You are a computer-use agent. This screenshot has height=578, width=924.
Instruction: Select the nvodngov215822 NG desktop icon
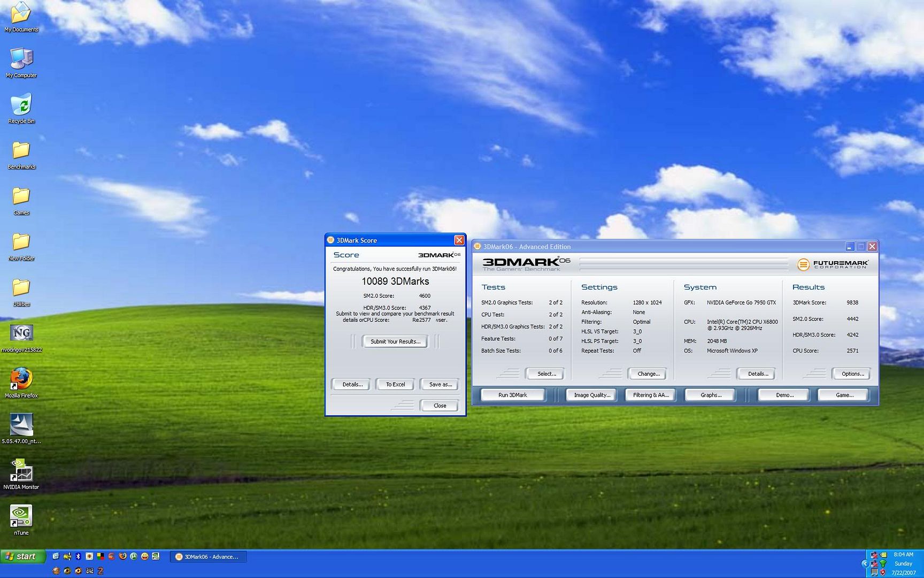(x=21, y=338)
